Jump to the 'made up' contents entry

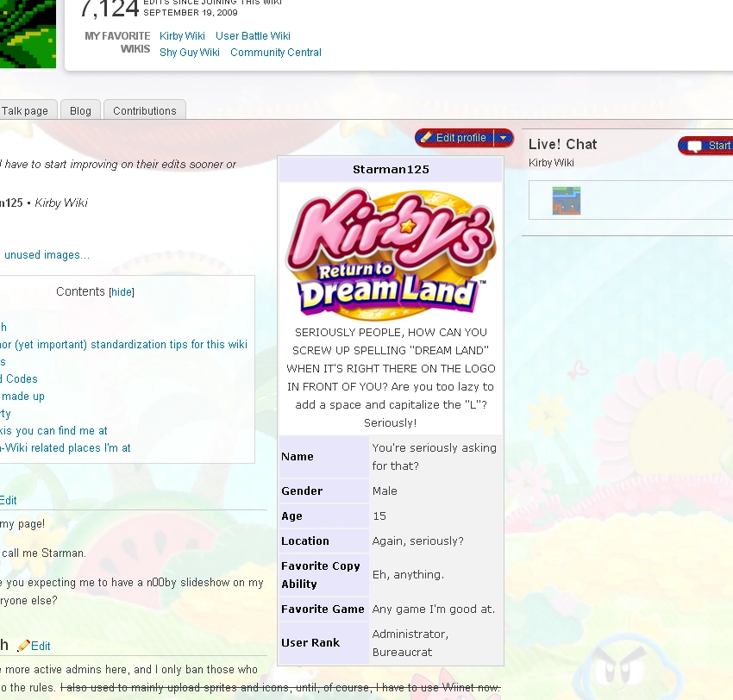coord(22,397)
